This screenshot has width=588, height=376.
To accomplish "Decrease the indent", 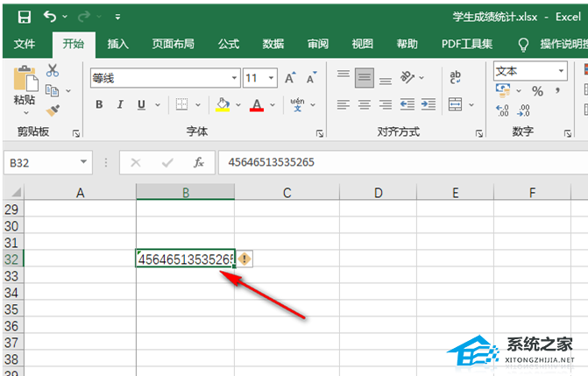I will (x=407, y=104).
